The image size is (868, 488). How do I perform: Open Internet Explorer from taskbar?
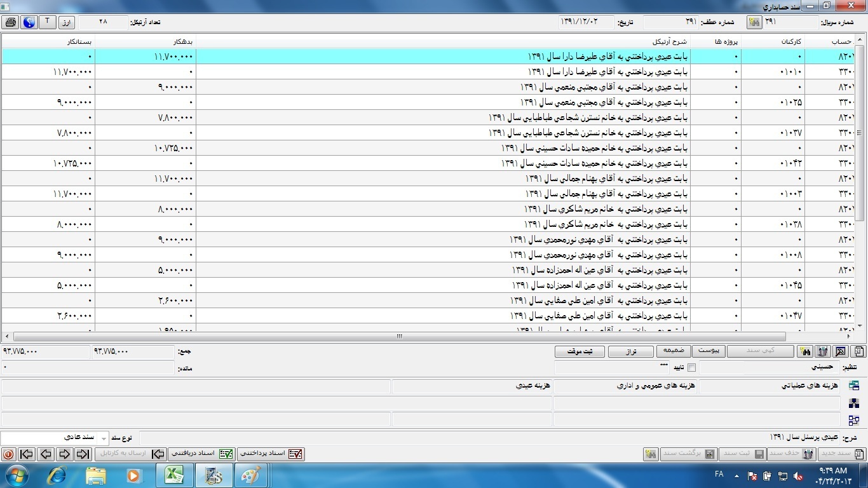coord(58,475)
